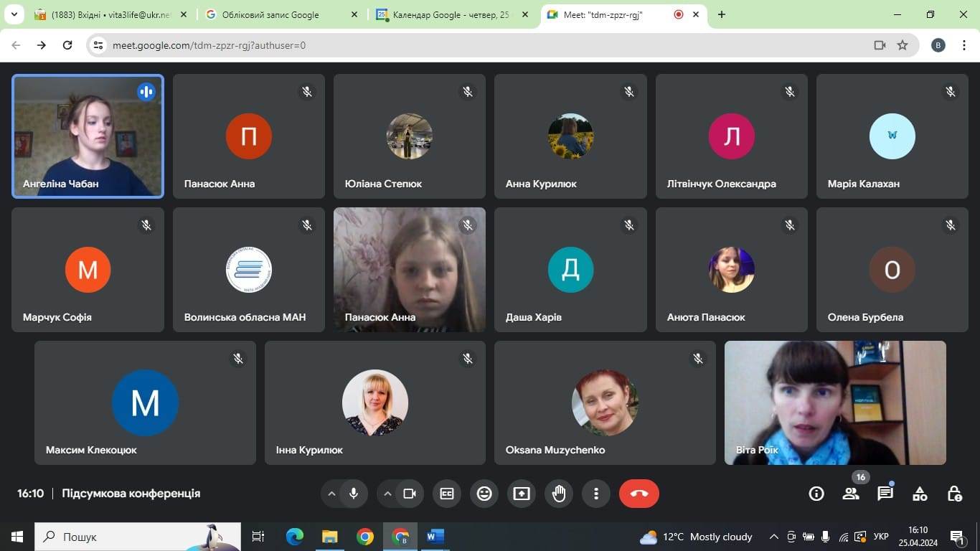Open the meeting details info icon

[x=816, y=494]
